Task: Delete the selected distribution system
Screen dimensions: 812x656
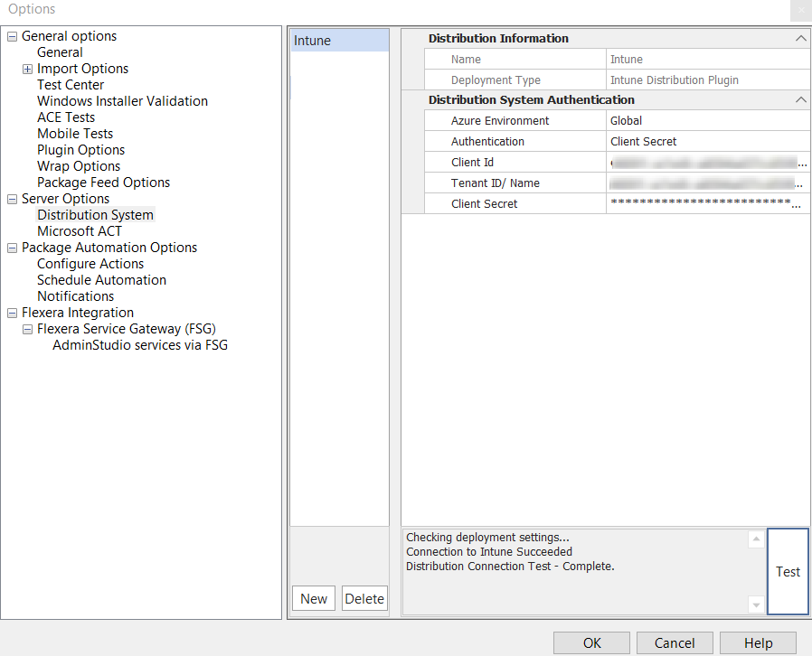Action: point(364,598)
